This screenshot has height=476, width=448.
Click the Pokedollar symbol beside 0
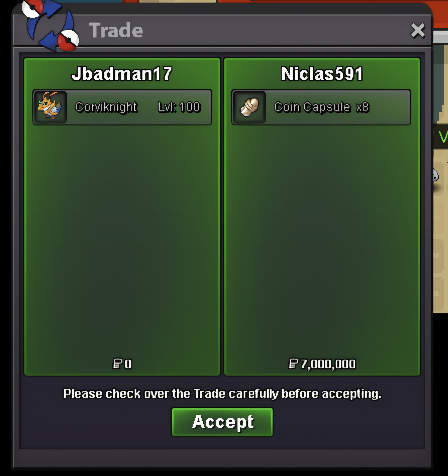118,364
